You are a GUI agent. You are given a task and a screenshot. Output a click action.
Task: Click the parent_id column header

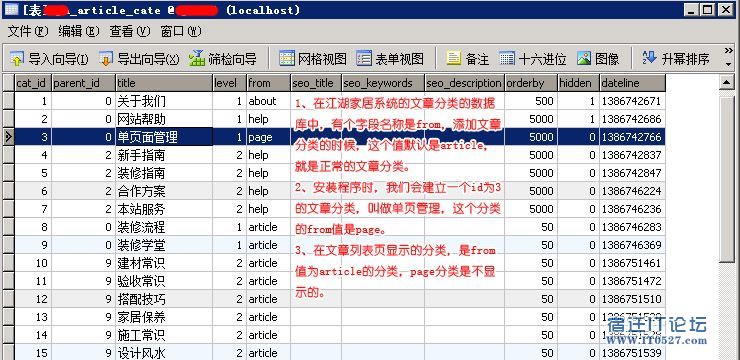[x=83, y=83]
